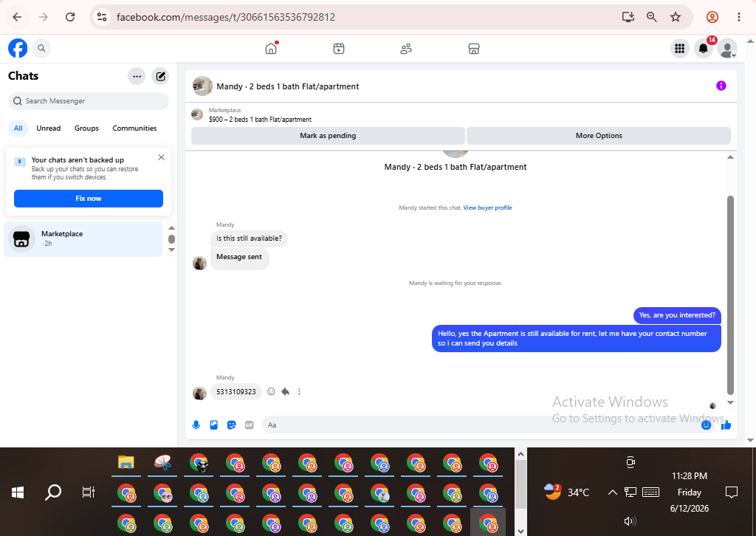Open emoji picker in message box
The image size is (756, 536).
pyautogui.click(x=706, y=425)
